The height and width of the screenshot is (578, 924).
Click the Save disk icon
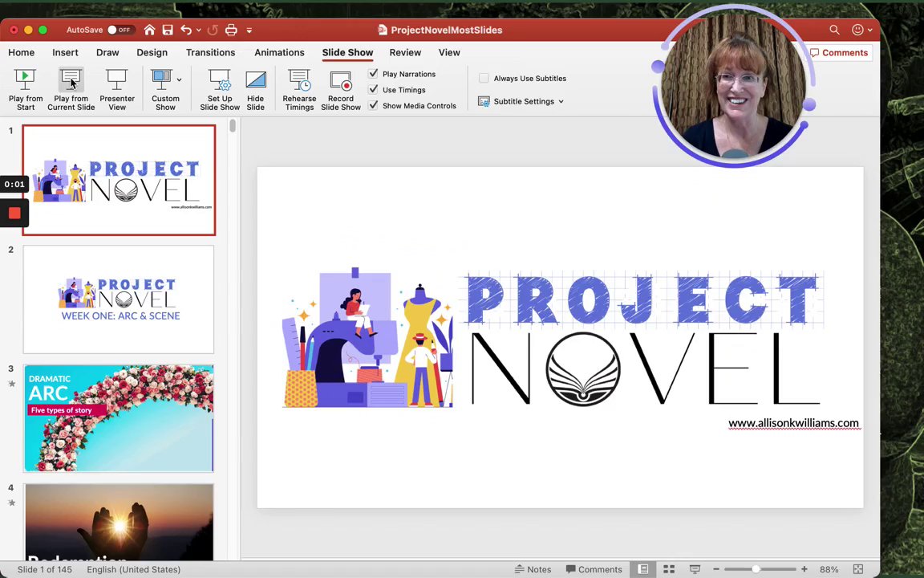[168, 30]
